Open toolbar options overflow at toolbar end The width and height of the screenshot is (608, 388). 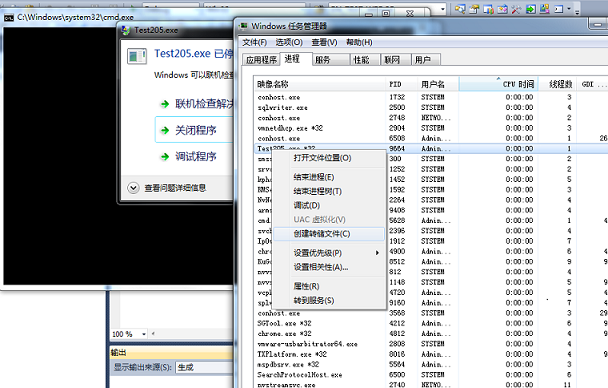click(x=577, y=11)
